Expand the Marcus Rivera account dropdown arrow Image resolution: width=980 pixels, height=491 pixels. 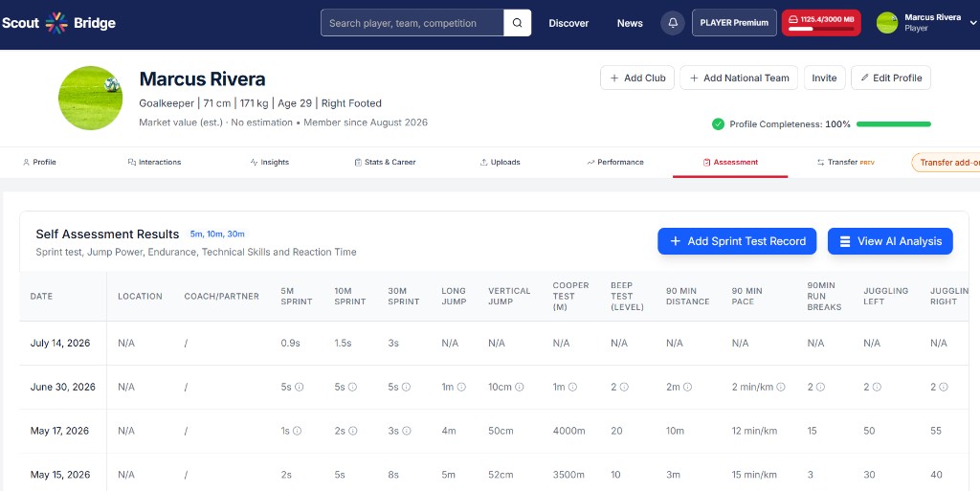pos(973,22)
